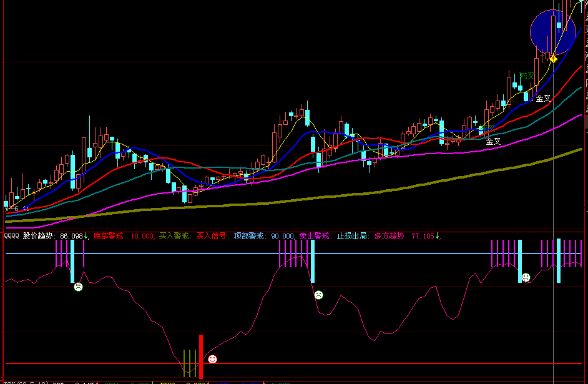Click the tall red buy signal bar
Screen dimensions: 588x384
(201, 356)
